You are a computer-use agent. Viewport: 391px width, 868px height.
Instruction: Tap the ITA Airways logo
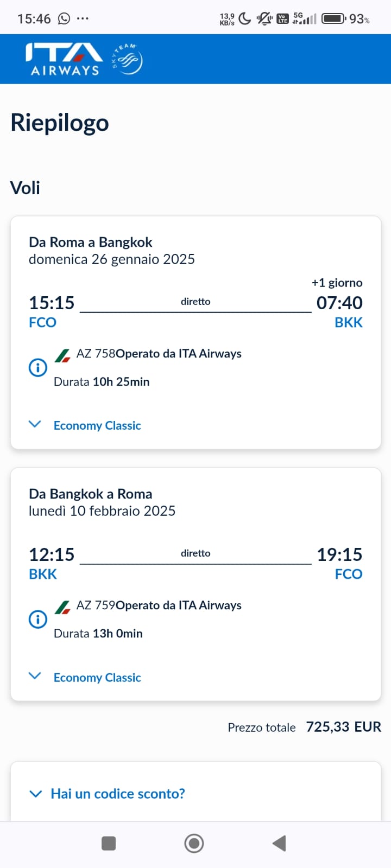point(64,59)
